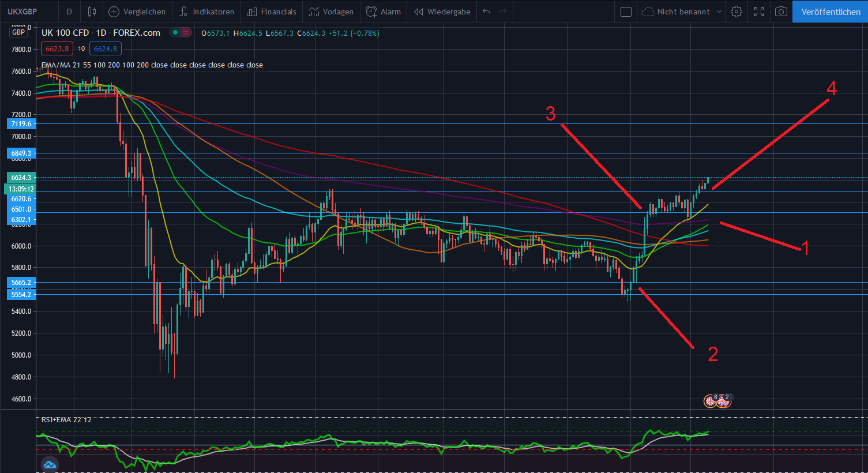The width and height of the screenshot is (868, 473).
Task: Open the Indikatoren indicators menu
Action: (x=206, y=12)
